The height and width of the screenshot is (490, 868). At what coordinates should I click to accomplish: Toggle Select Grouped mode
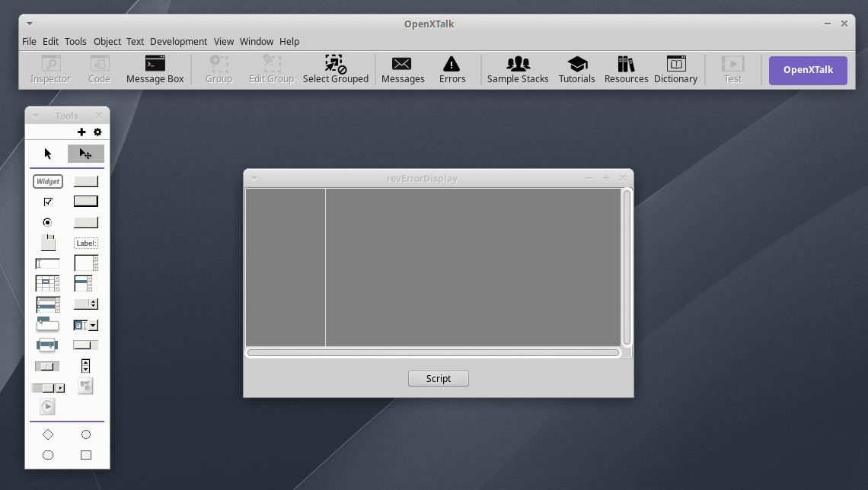[336, 70]
